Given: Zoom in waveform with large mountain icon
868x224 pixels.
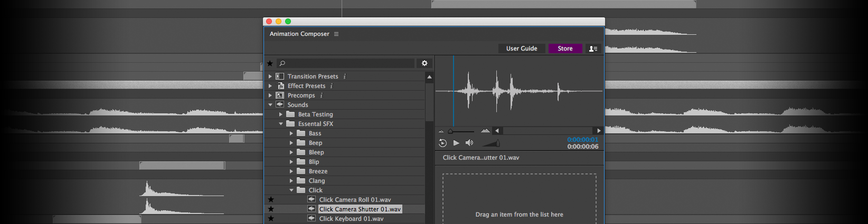Looking at the screenshot, I should [485, 131].
